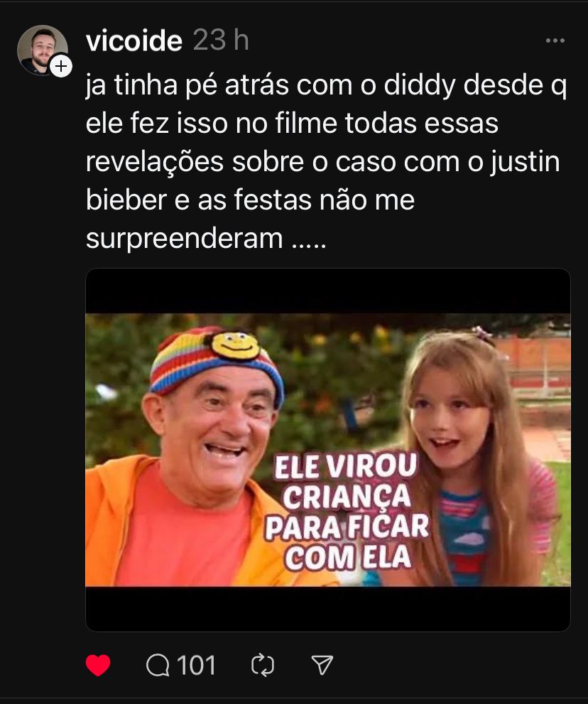Repost this thread with the arrows icon

click(x=263, y=665)
